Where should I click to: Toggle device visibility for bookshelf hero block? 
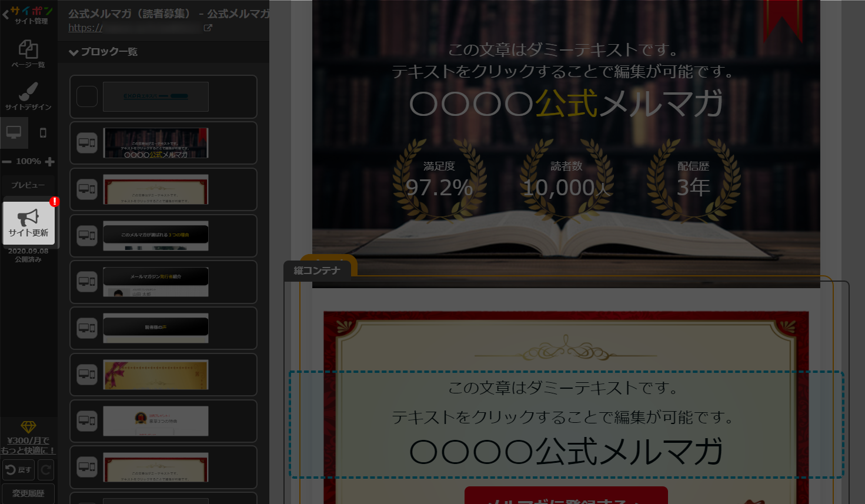click(87, 143)
